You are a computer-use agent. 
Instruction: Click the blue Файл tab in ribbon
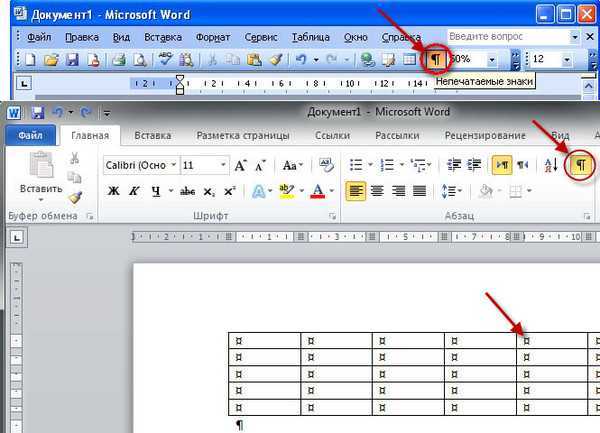(30, 135)
